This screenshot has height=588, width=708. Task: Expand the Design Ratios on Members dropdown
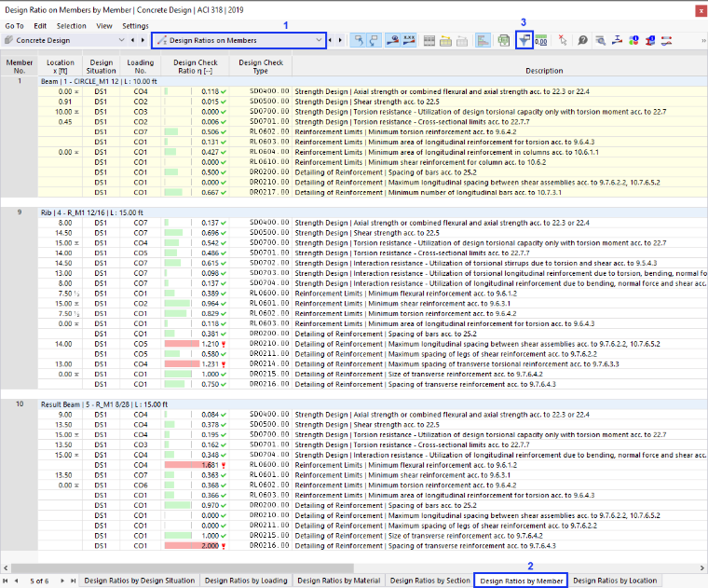click(238, 40)
